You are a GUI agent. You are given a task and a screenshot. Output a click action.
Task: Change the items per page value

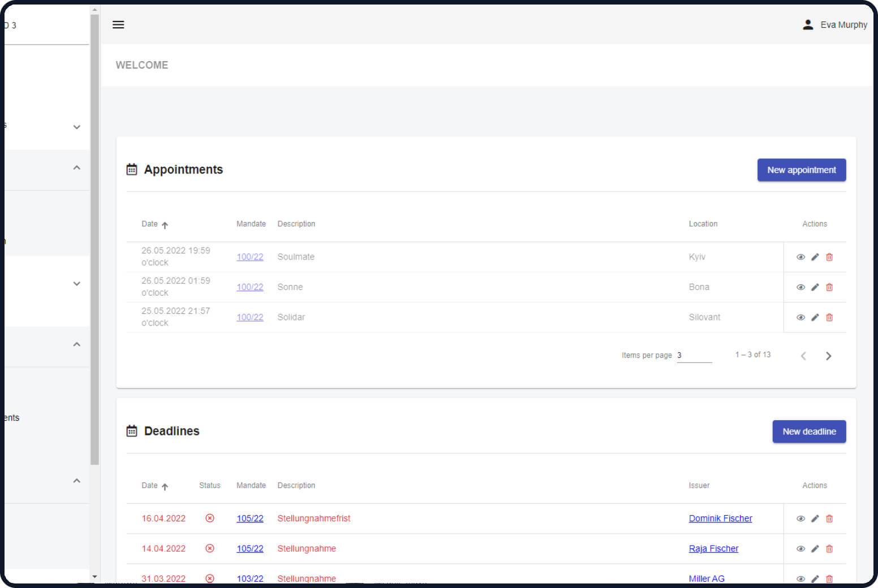694,356
